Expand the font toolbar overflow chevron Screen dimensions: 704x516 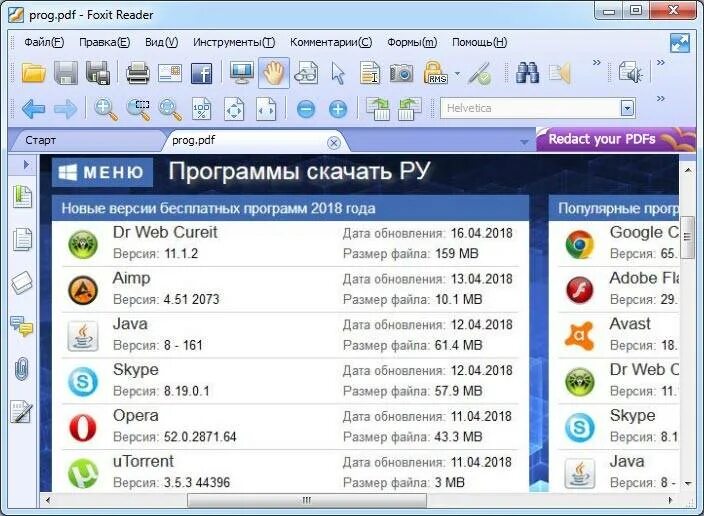pyautogui.click(x=661, y=98)
